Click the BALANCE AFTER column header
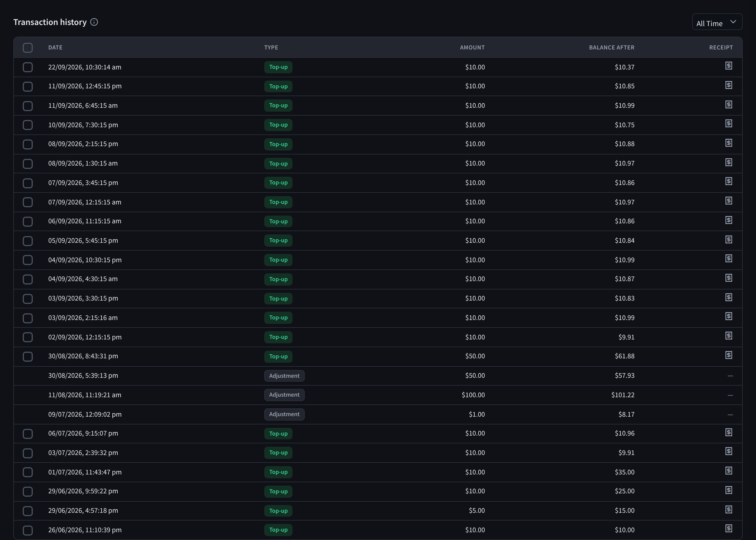The image size is (756, 540). click(612, 47)
